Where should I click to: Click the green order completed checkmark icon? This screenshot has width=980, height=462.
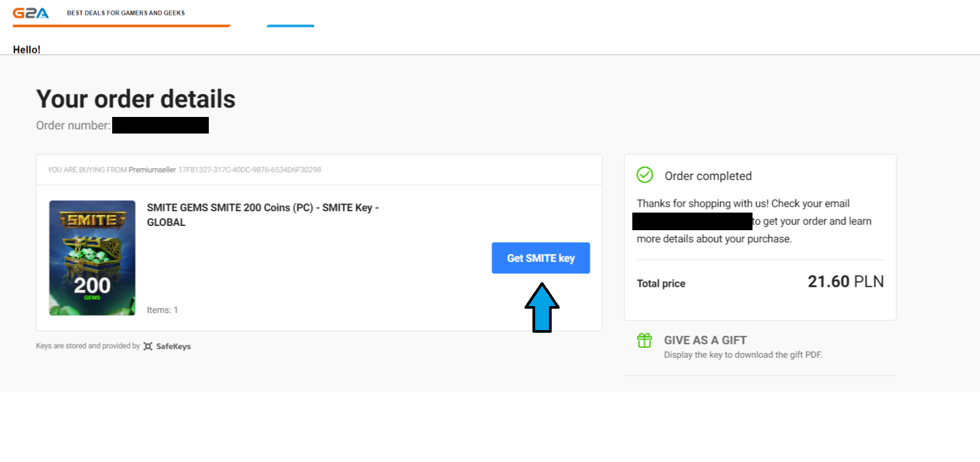(x=645, y=175)
